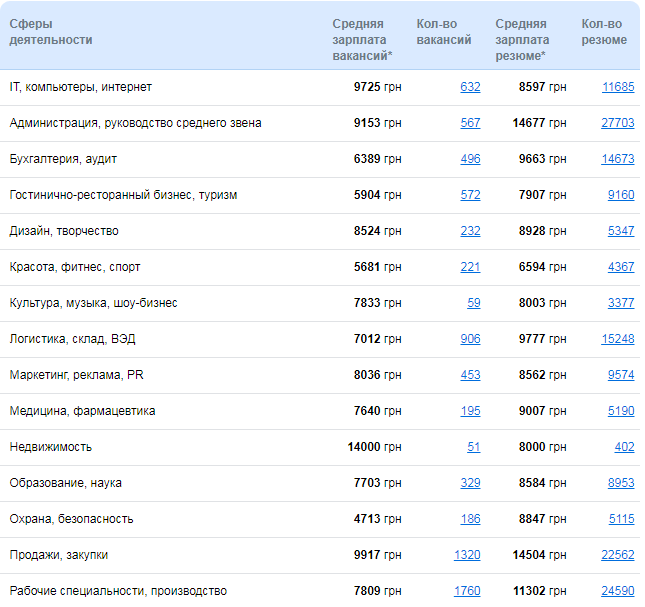Click design resumes link 5347
Viewport: 645px width, 607px height.
coord(621,231)
